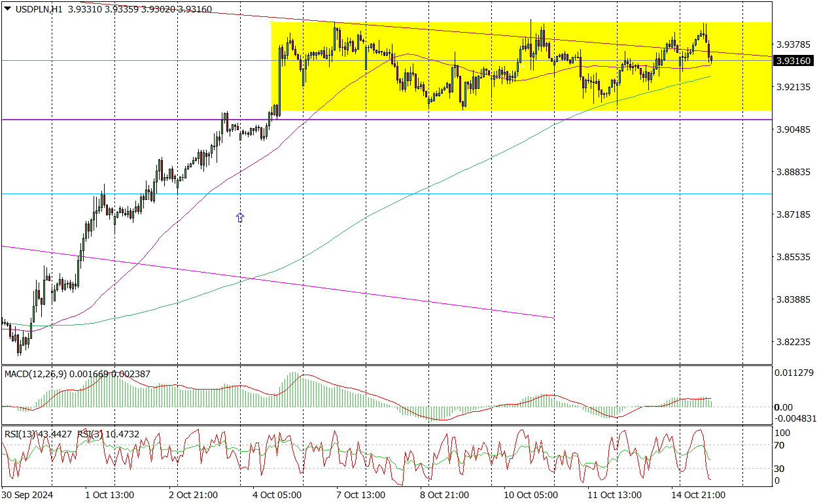This screenshot has height=504, width=819.
Task: Click price scale value 3.90485
Action: pos(793,129)
